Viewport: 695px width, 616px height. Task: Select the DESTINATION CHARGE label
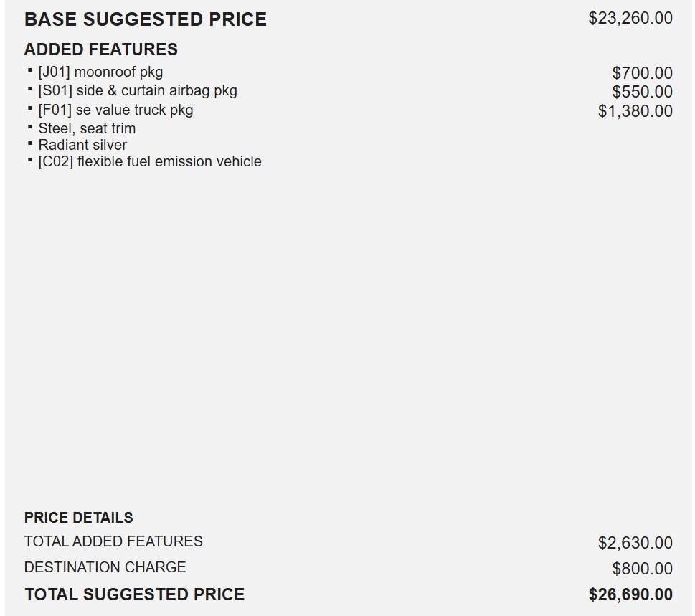(105, 567)
